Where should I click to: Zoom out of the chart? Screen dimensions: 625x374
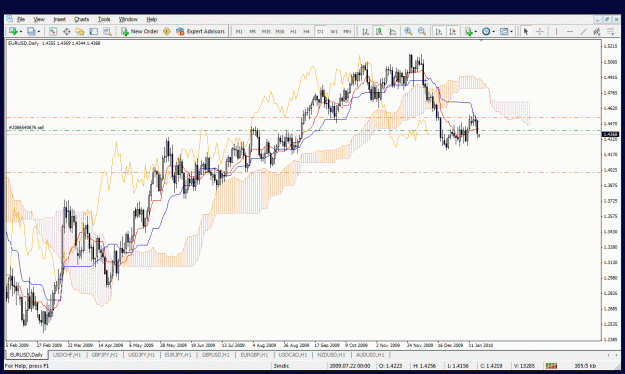point(422,31)
